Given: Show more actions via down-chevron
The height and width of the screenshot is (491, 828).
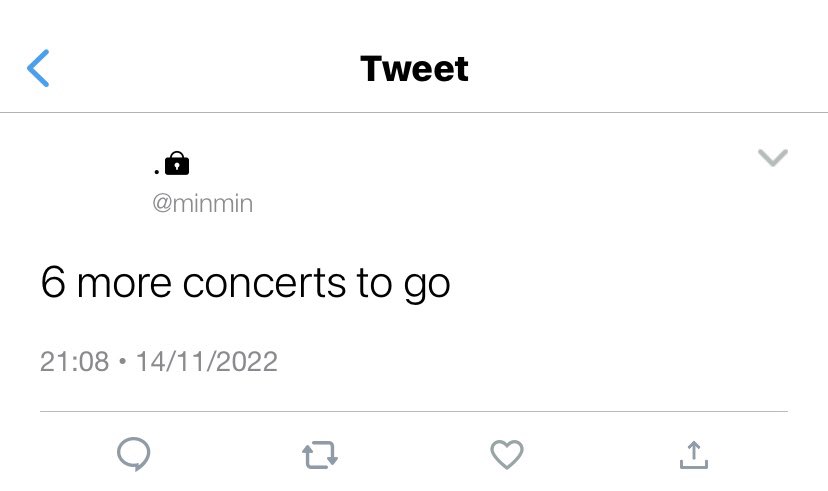Looking at the screenshot, I should point(773,157).
